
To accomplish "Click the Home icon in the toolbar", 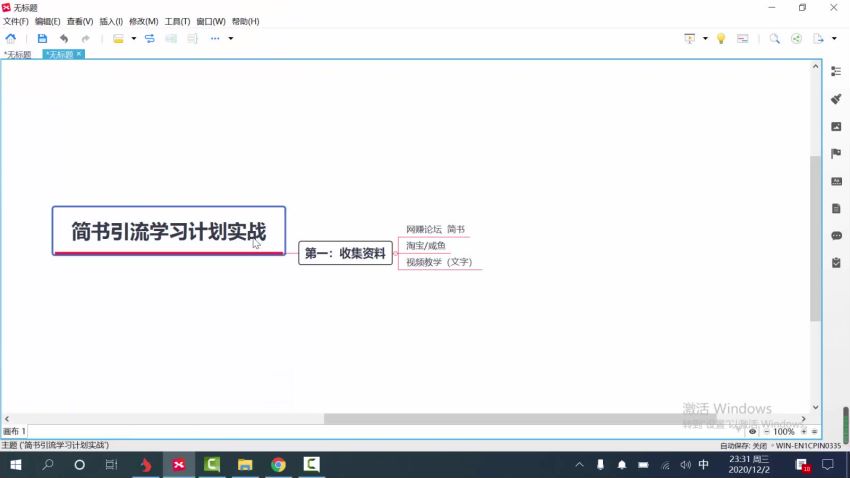I will 11,38.
